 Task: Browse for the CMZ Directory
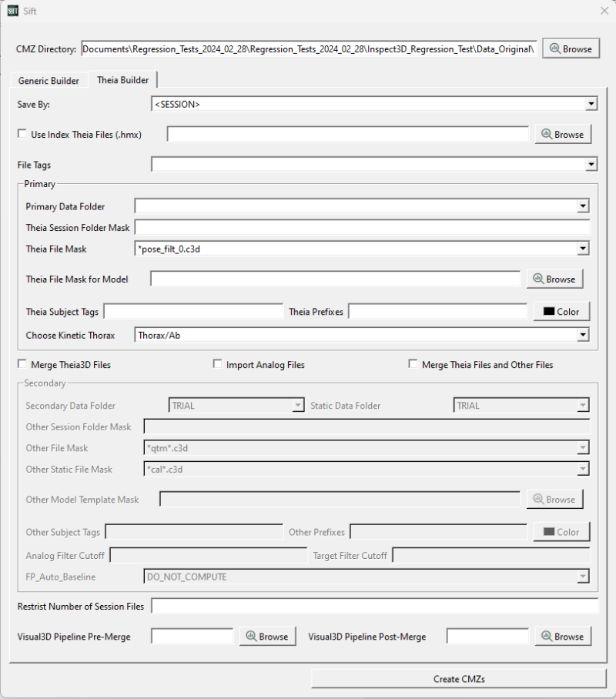click(571, 48)
